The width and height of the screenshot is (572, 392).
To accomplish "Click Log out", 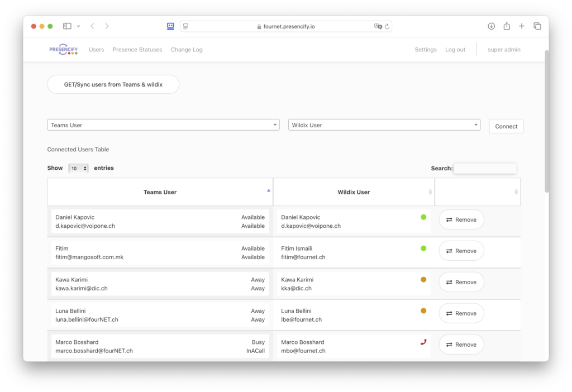I will (455, 50).
